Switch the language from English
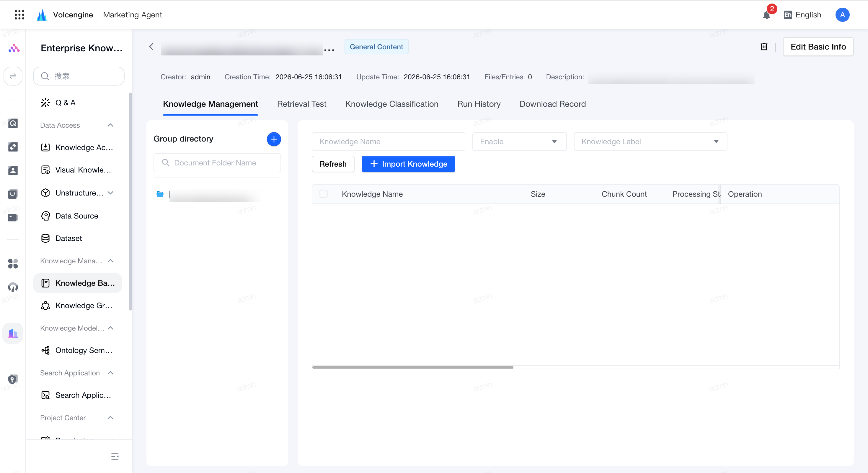The height and width of the screenshot is (473, 868). [802, 15]
